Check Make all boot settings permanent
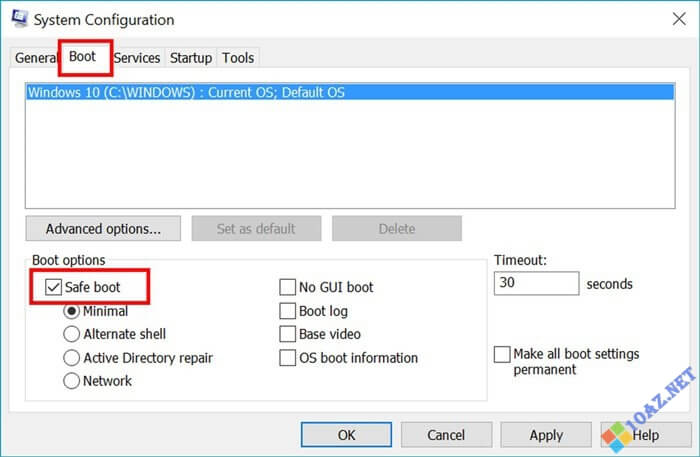 point(502,355)
